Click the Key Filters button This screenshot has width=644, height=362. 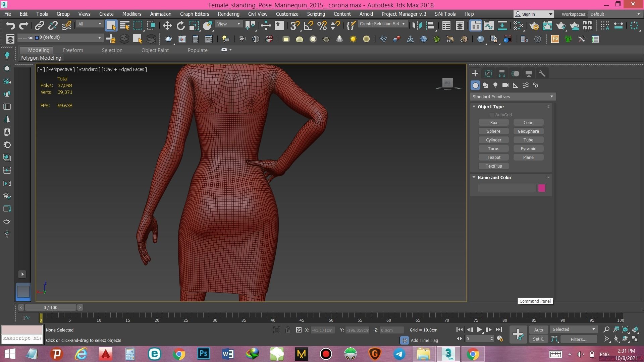coord(579,339)
